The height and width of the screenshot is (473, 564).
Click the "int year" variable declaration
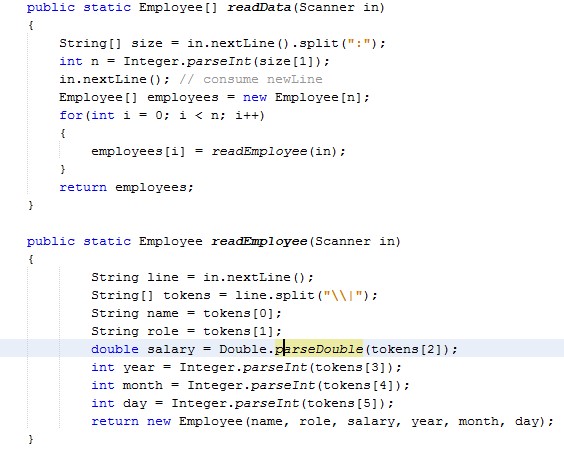tap(123, 367)
